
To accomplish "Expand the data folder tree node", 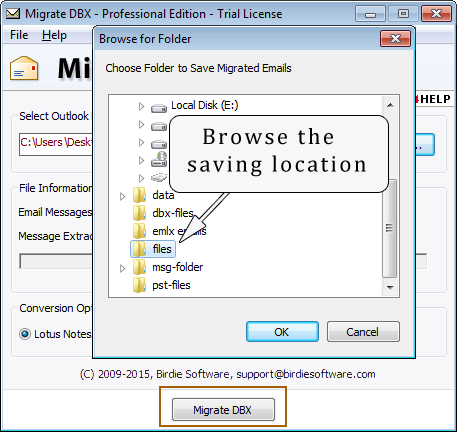I will (x=122, y=196).
